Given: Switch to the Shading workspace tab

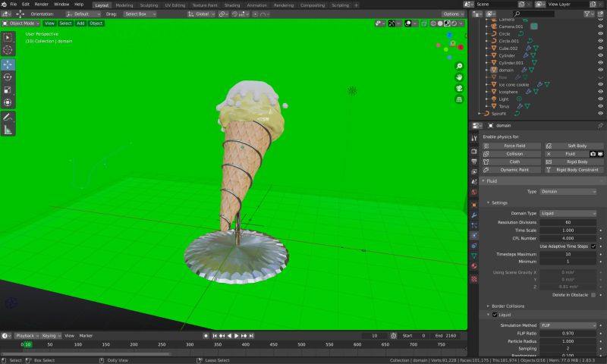Looking at the screenshot, I should point(232,5).
